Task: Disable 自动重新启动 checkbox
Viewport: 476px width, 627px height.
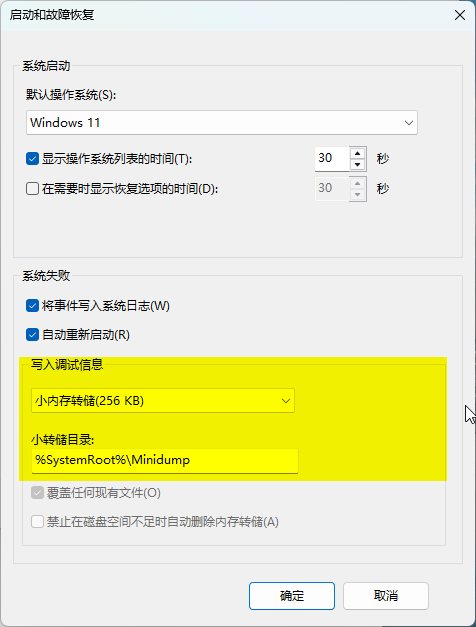Action: tap(32, 335)
